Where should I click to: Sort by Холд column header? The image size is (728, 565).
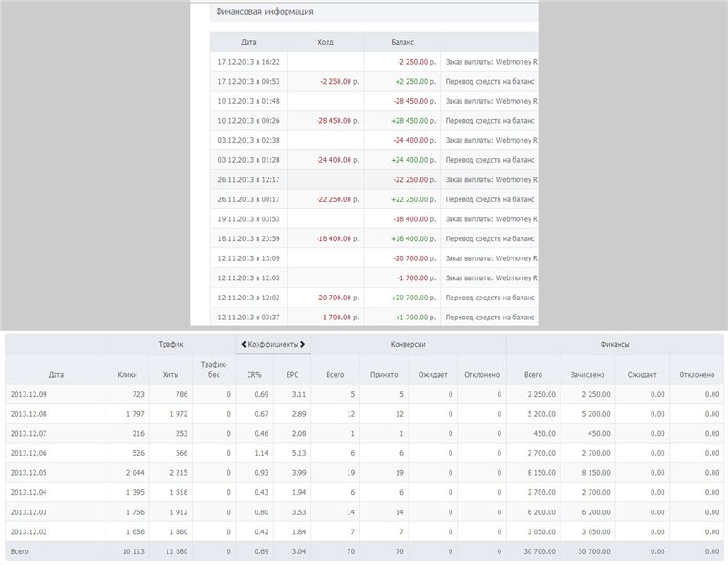pyautogui.click(x=325, y=42)
